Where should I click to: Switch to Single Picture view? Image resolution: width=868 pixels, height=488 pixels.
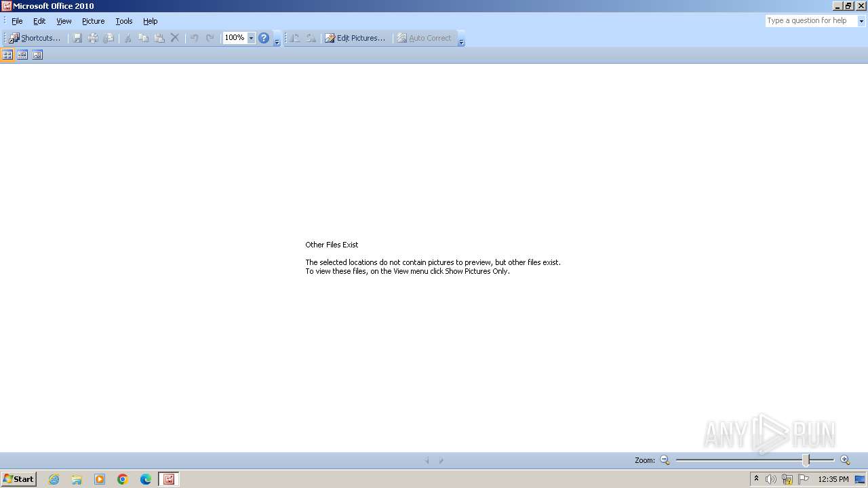pyautogui.click(x=37, y=55)
